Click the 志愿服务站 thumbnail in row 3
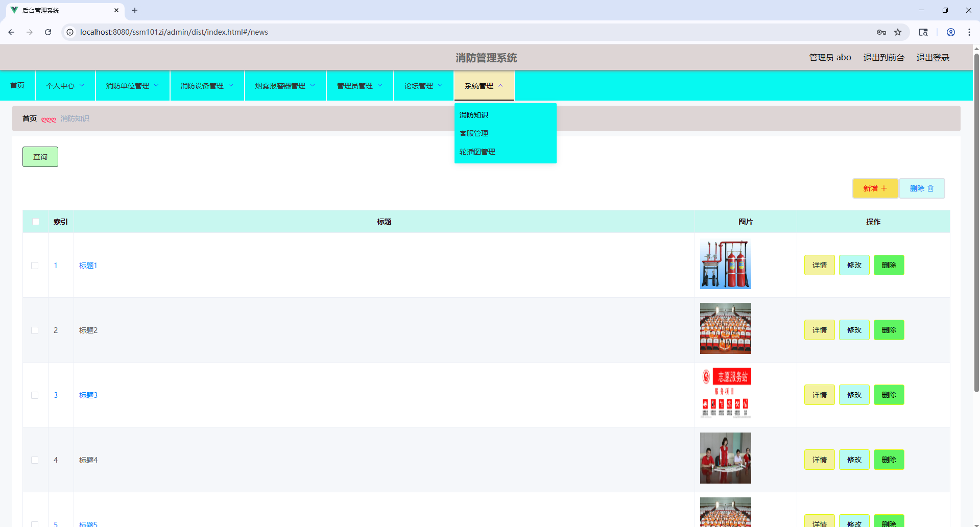The image size is (980, 527). click(x=726, y=393)
